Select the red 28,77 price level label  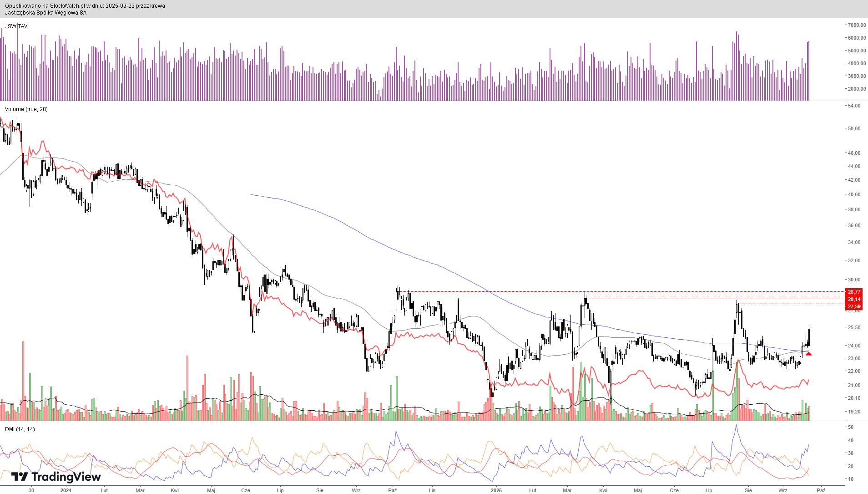[853, 292]
